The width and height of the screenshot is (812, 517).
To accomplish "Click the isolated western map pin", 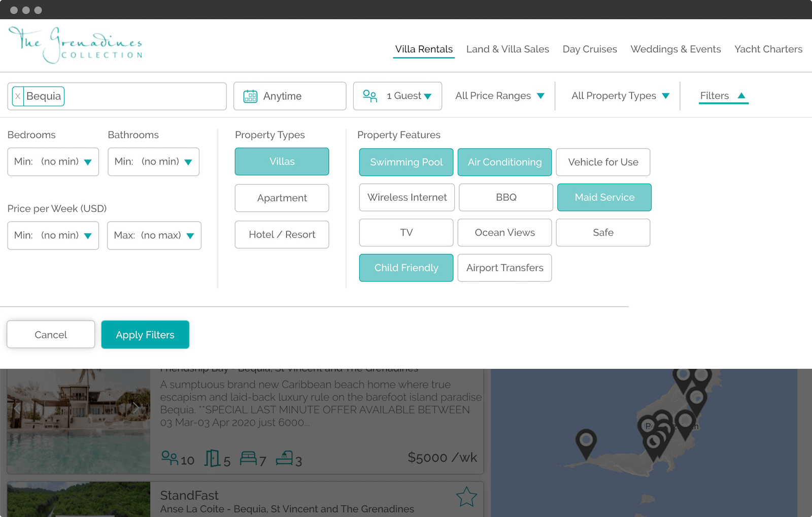I will [x=586, y=442].
